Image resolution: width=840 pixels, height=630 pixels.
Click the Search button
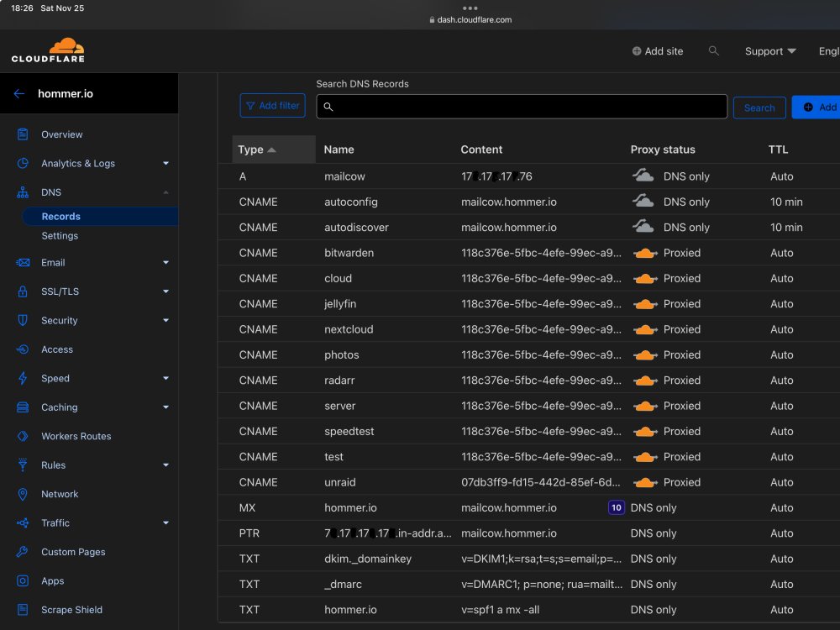point(759,108)
